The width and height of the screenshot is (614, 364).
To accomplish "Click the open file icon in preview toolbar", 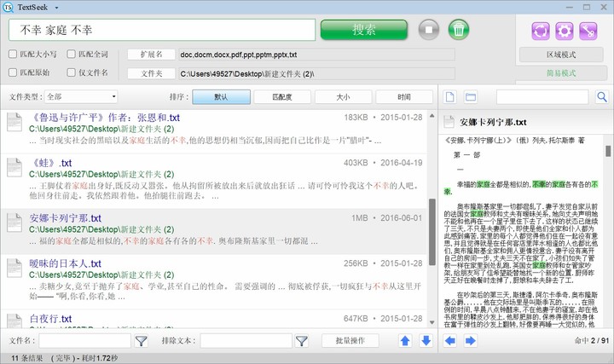I will 450,97.
